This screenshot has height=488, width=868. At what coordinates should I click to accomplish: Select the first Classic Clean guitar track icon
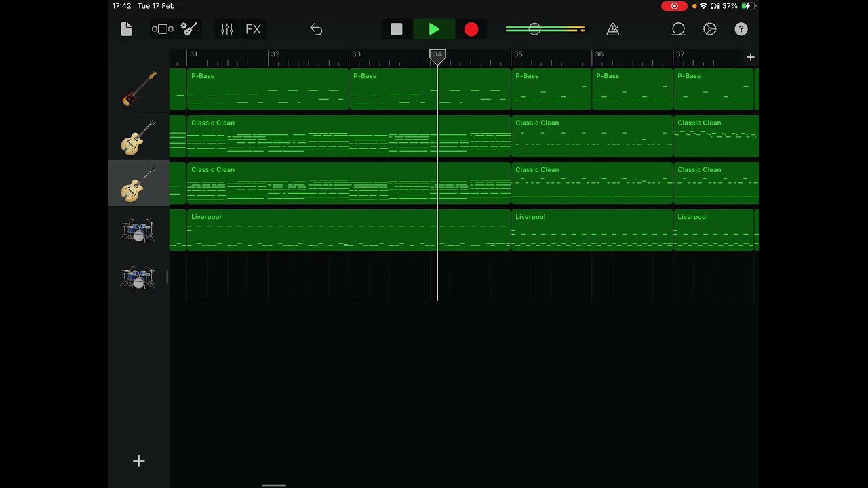tap(138, 136)
